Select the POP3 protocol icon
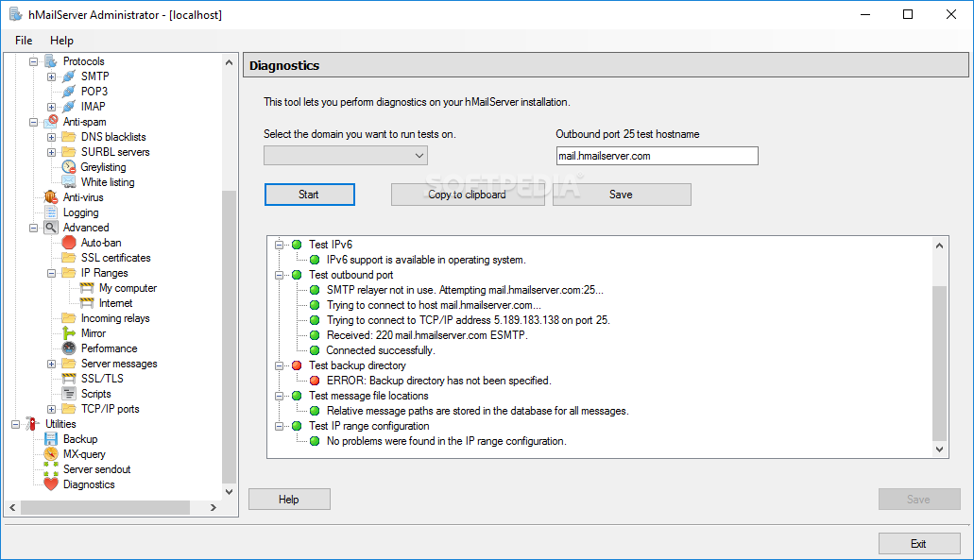974x560 pixels. pos(69,92)
